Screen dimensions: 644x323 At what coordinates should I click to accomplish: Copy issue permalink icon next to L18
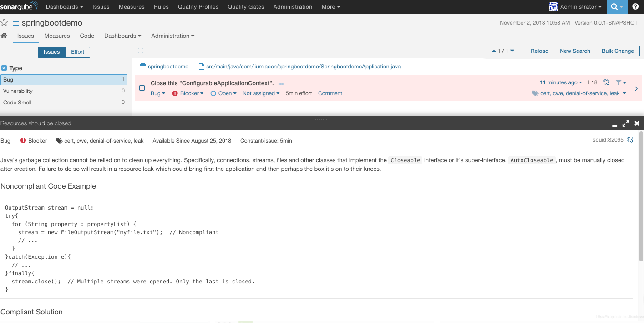[x=606, y=82]
